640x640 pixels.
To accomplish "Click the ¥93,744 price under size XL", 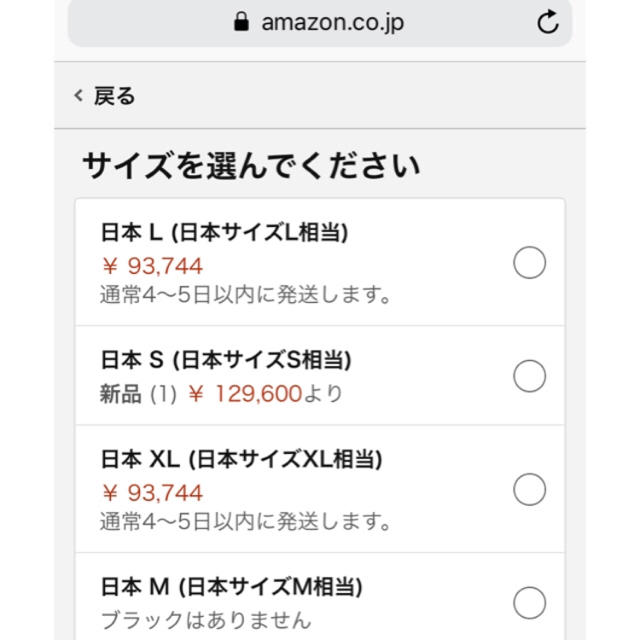I will click(x=152, y=493).
